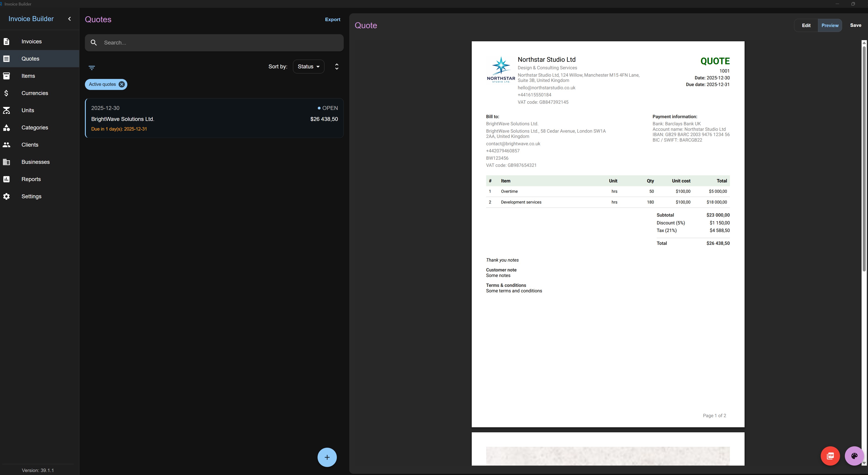This screenshot has width=868, height=475.
Task: Open the Categories shapes icon
Action: coord(6,127)
